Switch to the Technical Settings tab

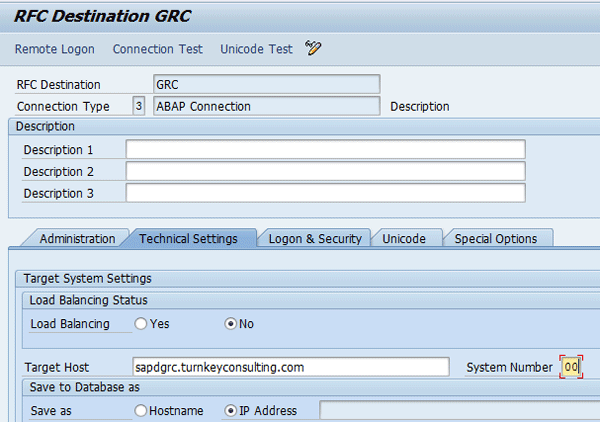188,239
